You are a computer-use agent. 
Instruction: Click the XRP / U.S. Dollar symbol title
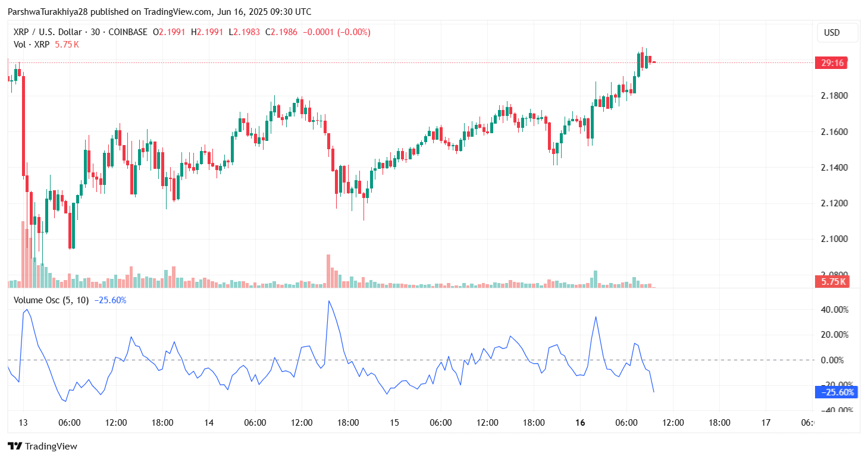coord(49,32)
